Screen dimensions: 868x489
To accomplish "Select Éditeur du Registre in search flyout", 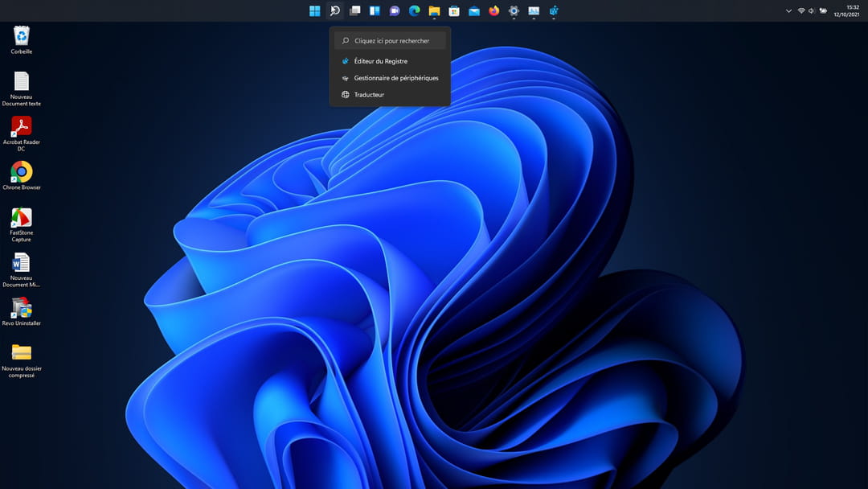I will click(381, 61).
